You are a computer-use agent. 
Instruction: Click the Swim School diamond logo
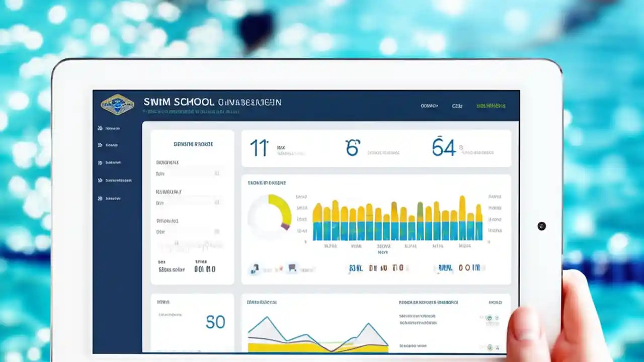117,104
